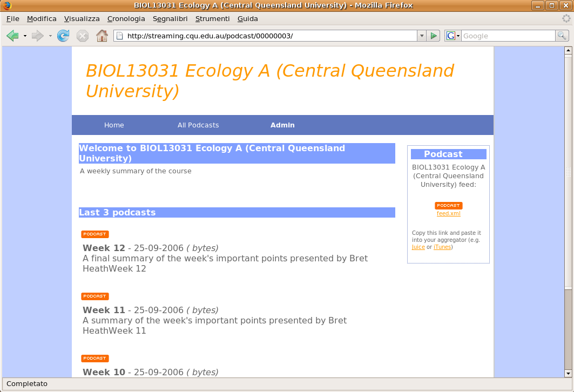Open the address bar history dropdown
Viewport: 574px width, 392px height.
tap(421, 36)
